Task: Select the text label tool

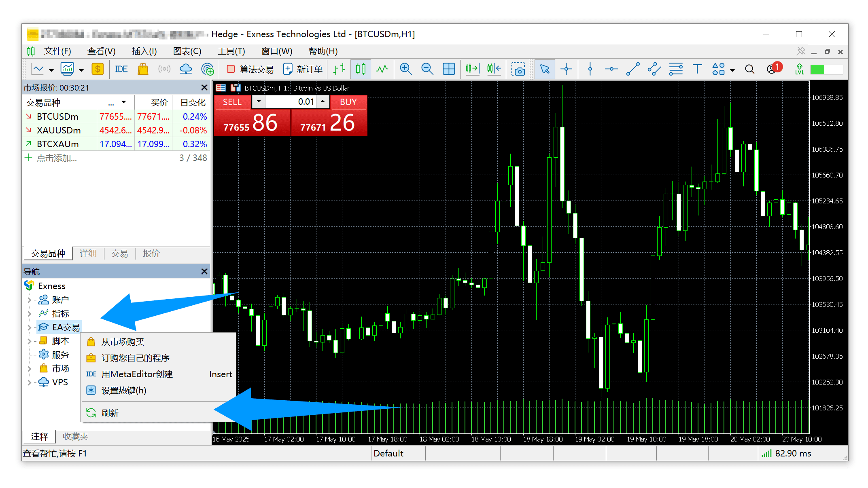Action: [x=697, y=69]
